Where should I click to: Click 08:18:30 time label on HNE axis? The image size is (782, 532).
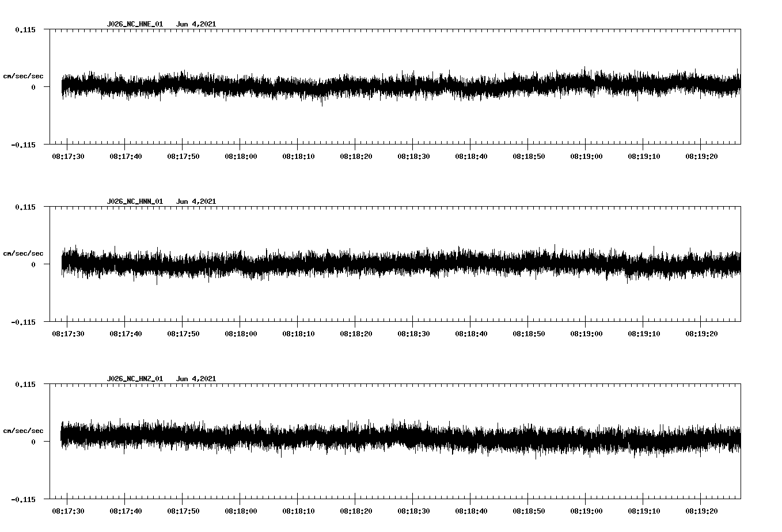coord(413,156)
